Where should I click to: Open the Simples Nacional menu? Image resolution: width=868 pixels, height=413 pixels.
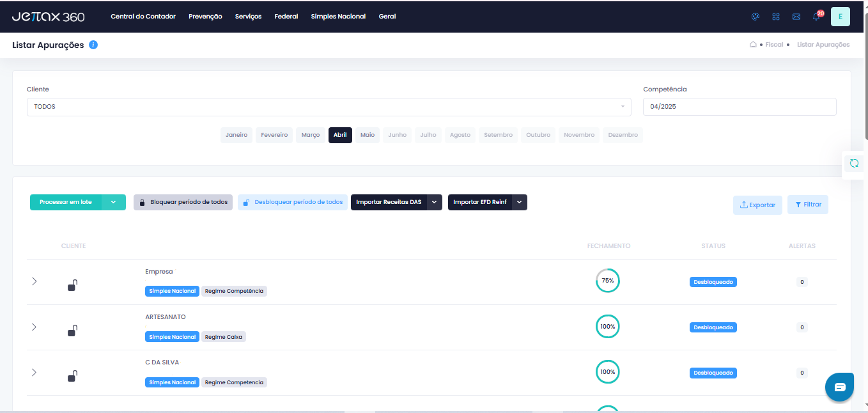(338, 17)
